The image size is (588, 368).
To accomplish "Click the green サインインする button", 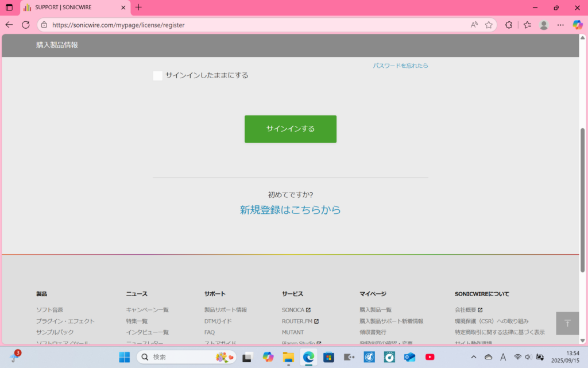I will pos(291,129).
